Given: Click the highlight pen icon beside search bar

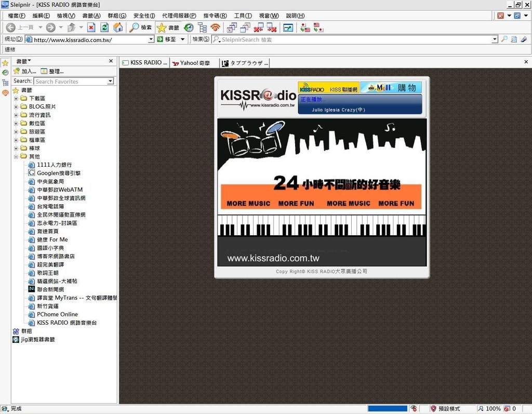Looking at the screenshot, I should coord(524,39).
